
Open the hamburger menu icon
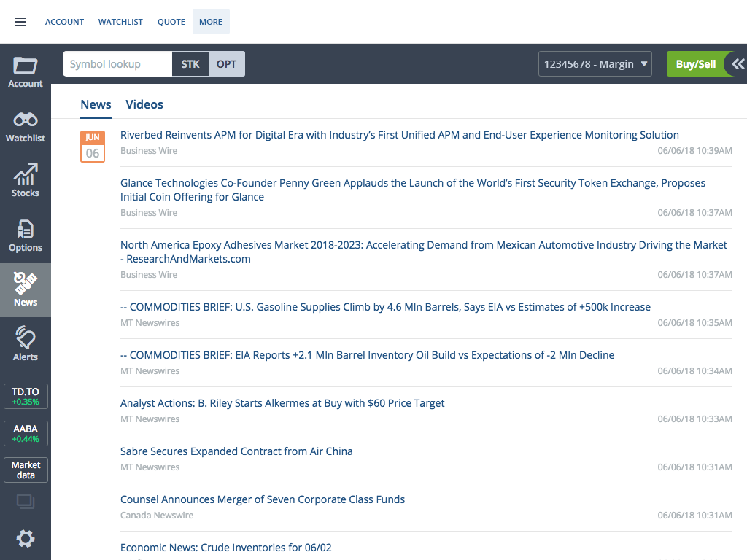20,22
